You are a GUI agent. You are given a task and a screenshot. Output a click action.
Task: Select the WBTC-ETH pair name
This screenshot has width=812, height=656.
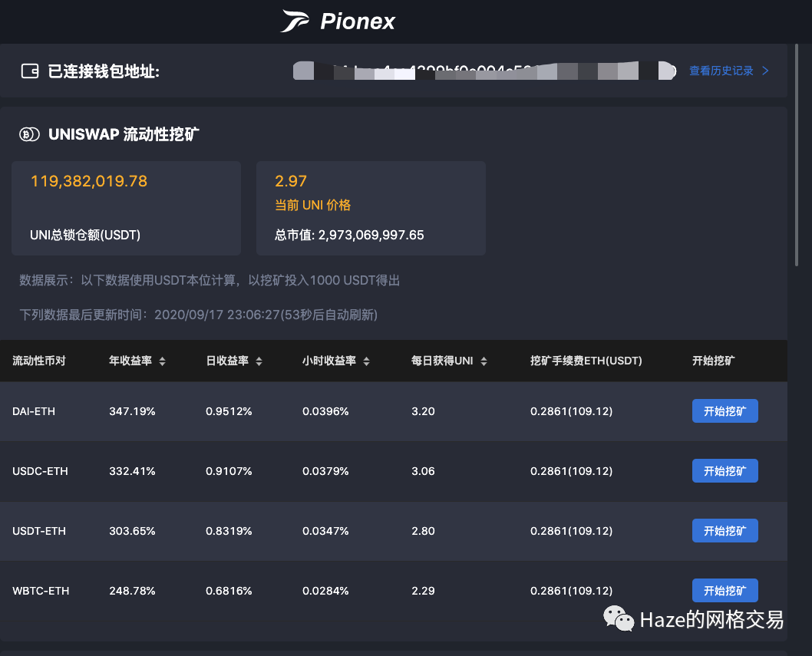[x=41, y=591]
